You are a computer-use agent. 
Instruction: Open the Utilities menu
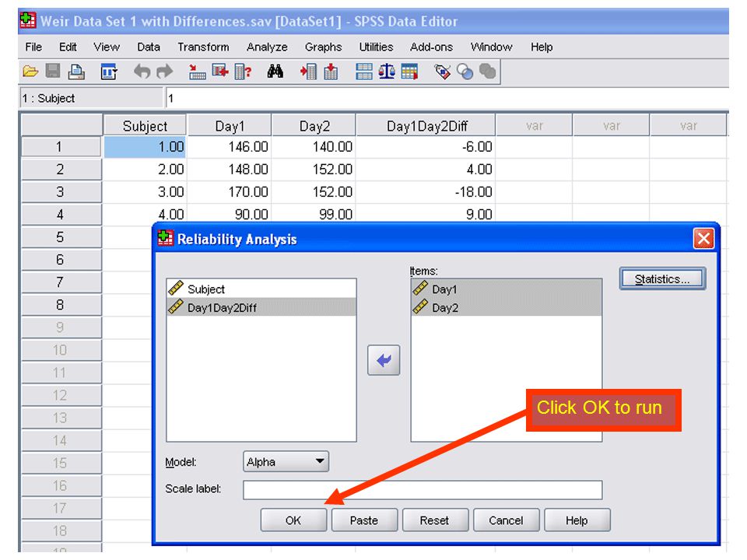(x=376, y=47)
